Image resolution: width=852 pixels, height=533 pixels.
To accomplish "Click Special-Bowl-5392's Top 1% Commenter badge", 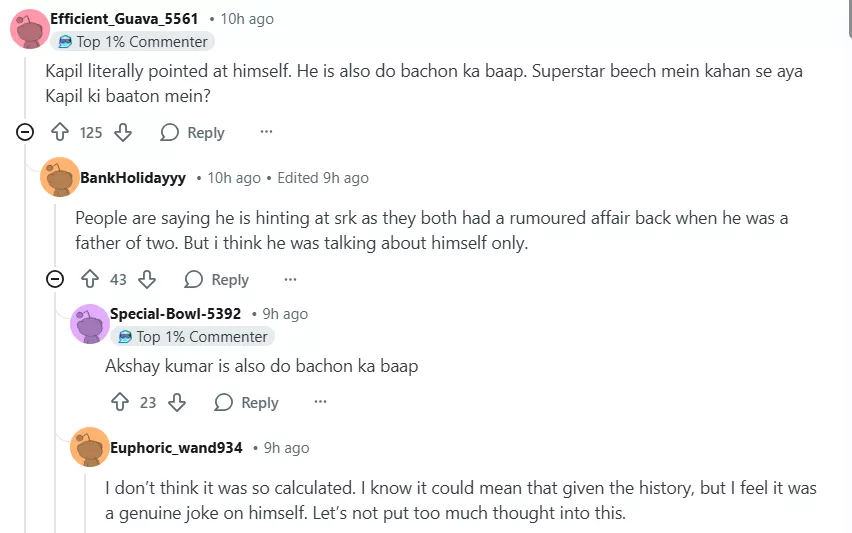I will tap(192, 337).
